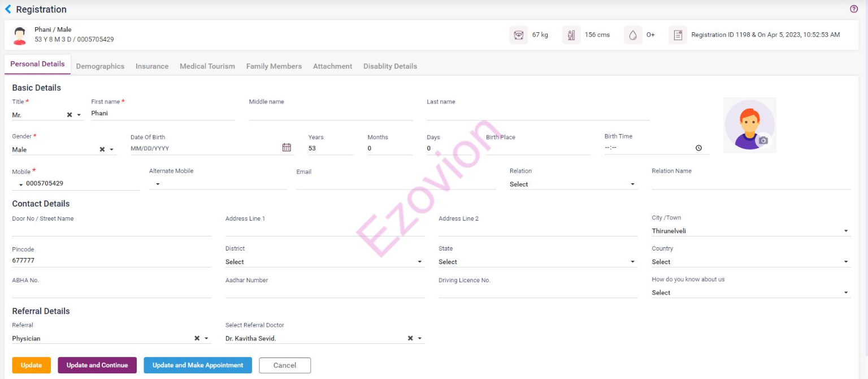Switch to the Personal Details tab

pos(37,64)
